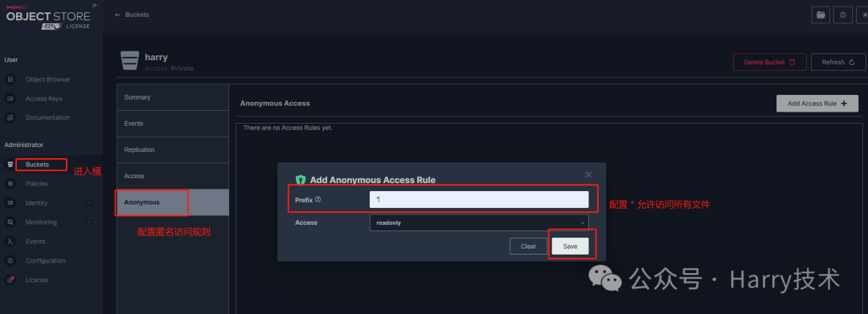Click the Buckets sidebar icon
The image size is (868, 314).
(x=10, y=165)
